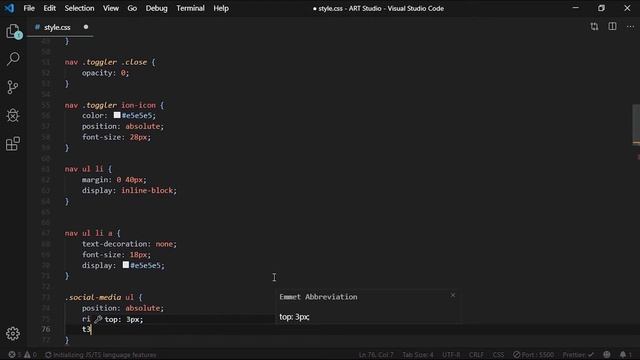Change the CSS language mode
Viewport: 640px width, 360px height.
pos(498,355)
